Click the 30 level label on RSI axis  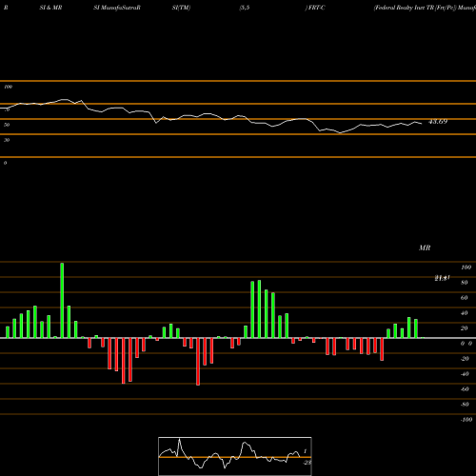[7, 140]
